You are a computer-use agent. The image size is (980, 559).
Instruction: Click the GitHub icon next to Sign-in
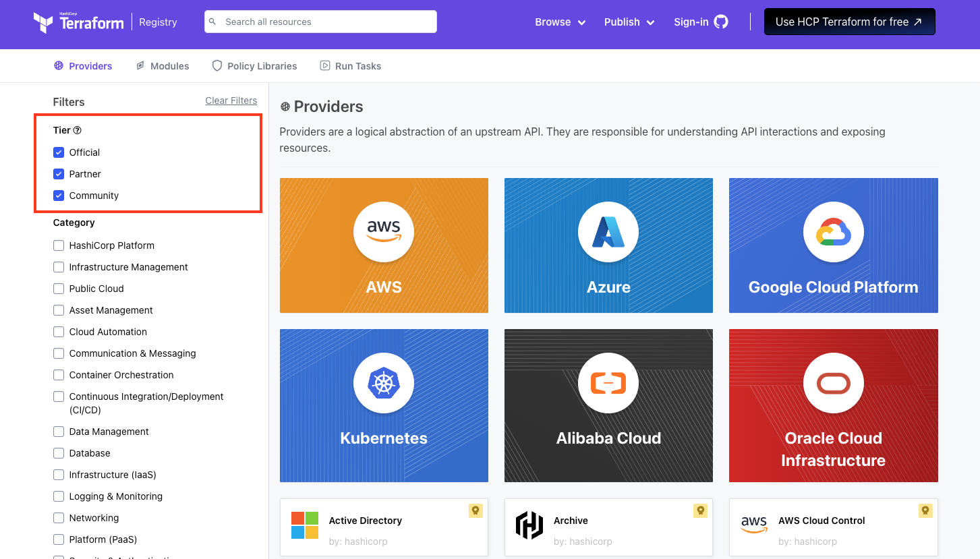[x=721, y=22]
